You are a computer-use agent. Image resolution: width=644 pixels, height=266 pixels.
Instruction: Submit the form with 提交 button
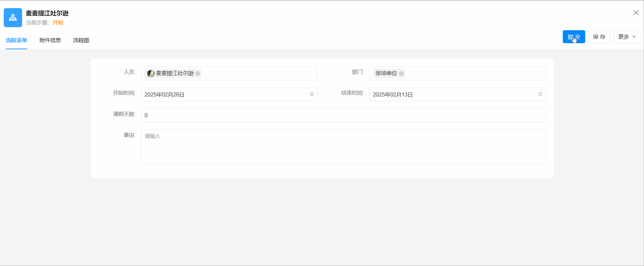[x=574, y=37]
